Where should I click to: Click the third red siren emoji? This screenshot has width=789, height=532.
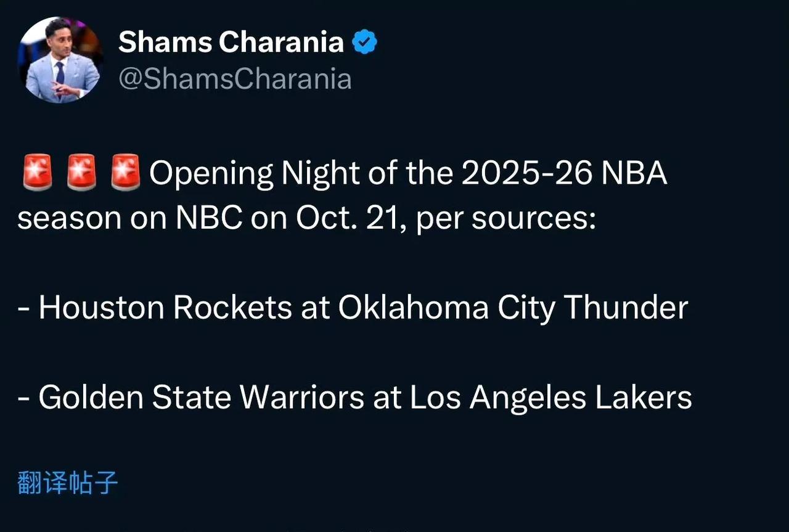(x=126, y=174)
